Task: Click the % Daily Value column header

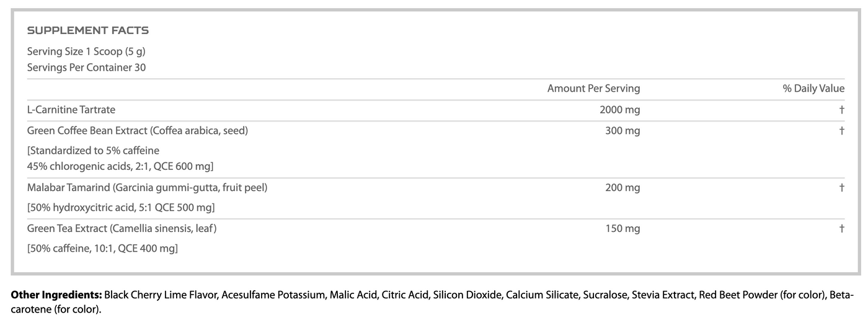Action: click(x=813, y=89)
